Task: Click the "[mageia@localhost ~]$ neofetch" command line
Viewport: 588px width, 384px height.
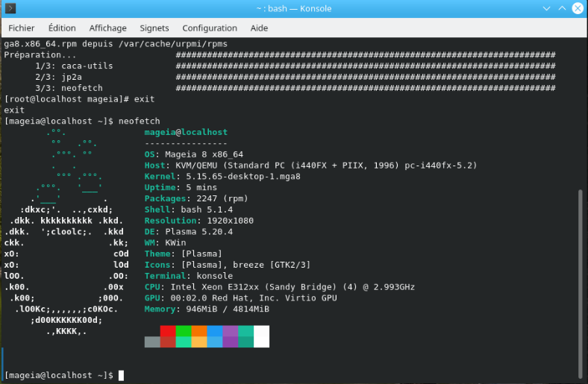Action: (82, 121)
